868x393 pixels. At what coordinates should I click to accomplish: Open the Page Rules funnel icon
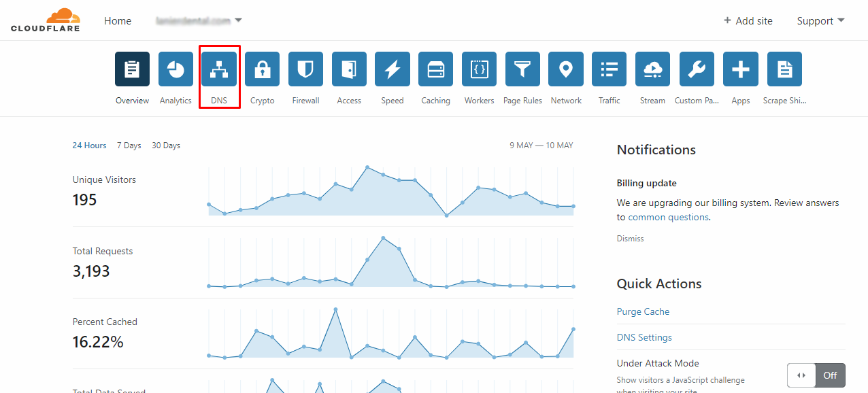(x=522, y=69)
